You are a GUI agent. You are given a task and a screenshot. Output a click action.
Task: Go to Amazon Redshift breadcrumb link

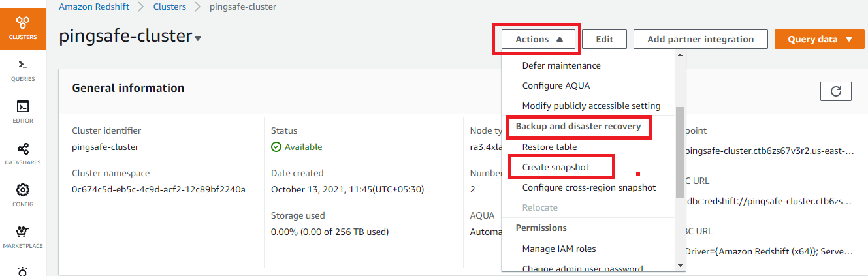95,7
